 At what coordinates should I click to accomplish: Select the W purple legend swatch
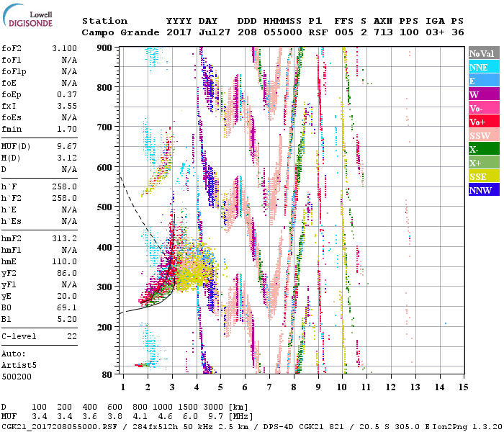click(483, 94)
